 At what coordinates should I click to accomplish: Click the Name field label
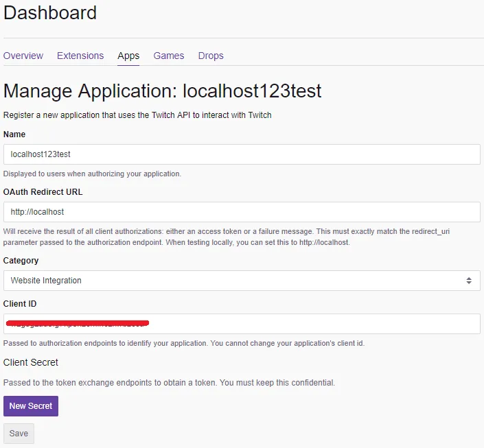[14, 134]
